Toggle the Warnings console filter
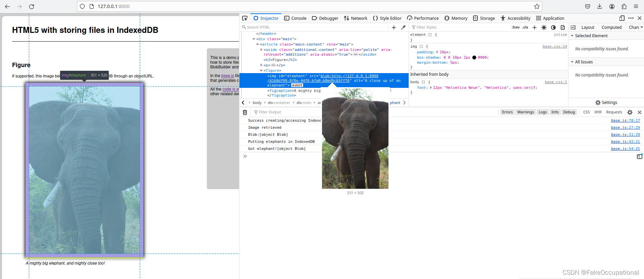644x279 pixels. click(525, 112)
